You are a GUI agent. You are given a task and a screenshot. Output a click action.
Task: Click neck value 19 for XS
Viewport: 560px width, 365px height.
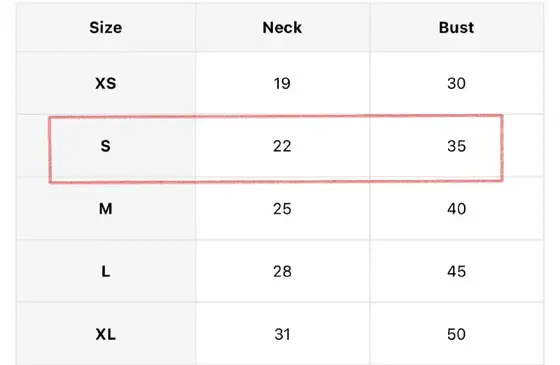(x=282, y=83)
